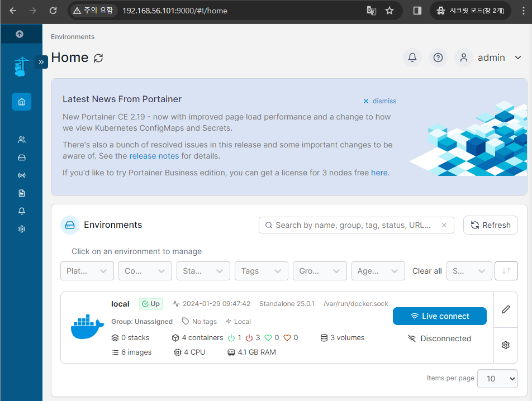The image size is (532, 401).
Task: Click the Portainer logo in sidebar
Action: 21,66
